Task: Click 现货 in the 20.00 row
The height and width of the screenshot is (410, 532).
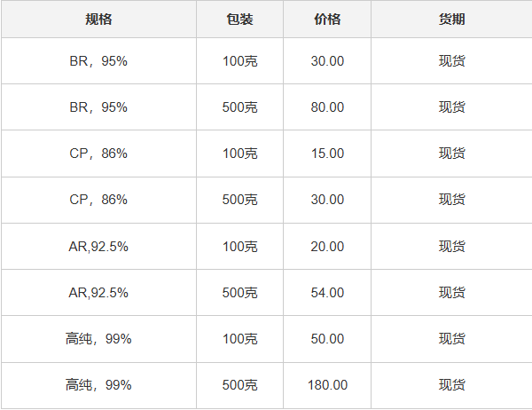Action: pos(451,246)
